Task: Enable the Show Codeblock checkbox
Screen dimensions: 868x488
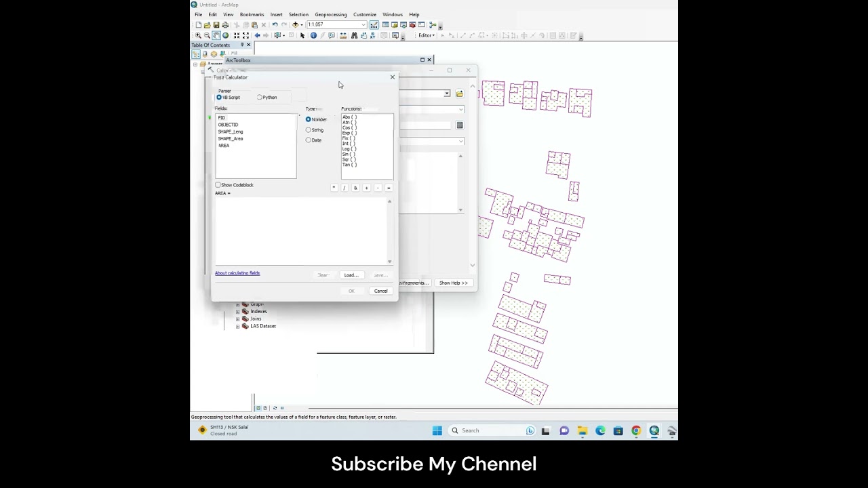Action: tap(218, 185)
